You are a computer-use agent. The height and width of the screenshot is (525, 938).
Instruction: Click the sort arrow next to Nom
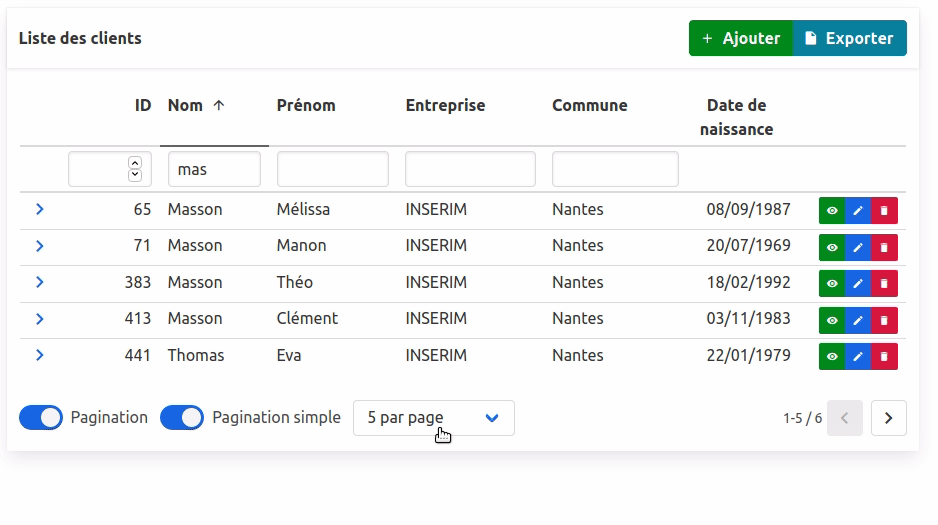point(219,105)
